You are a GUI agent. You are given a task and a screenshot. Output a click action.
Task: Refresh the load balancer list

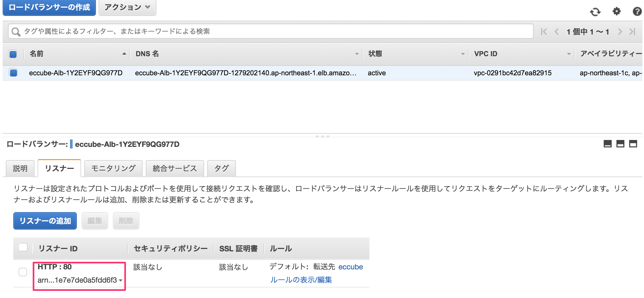[596, 12]
